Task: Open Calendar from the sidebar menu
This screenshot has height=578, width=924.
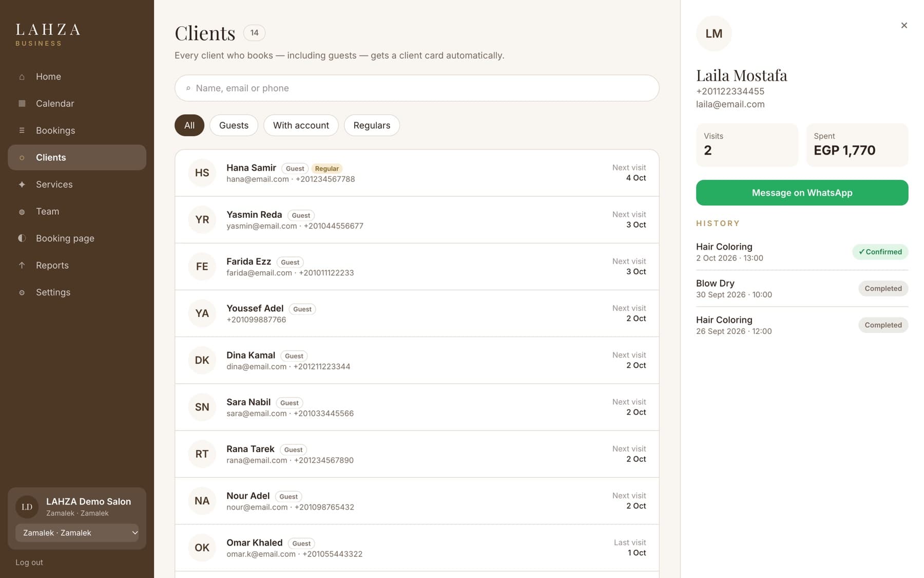Action: coord(77,103)
